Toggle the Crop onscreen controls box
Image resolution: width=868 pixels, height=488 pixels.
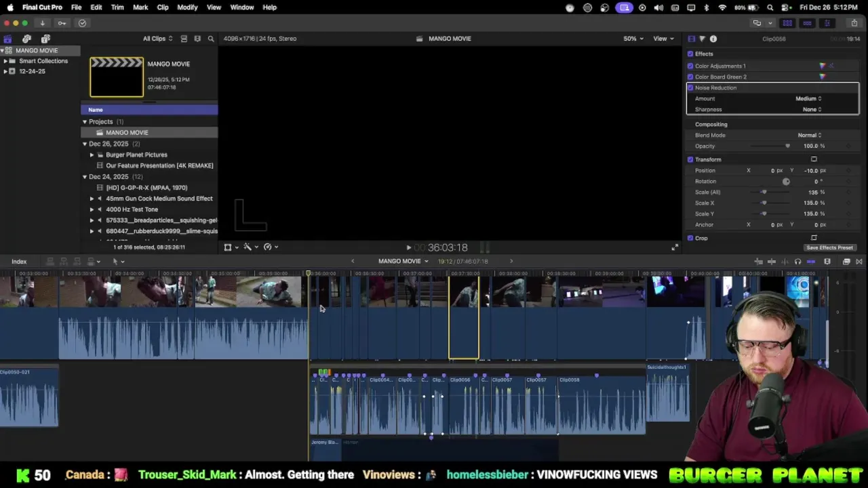coord(814,238)
